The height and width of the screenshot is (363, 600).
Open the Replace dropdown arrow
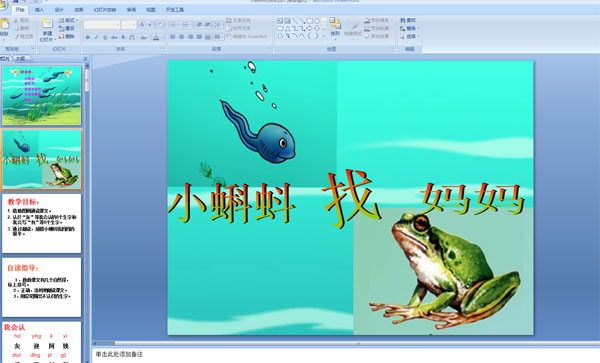(419, 28)
